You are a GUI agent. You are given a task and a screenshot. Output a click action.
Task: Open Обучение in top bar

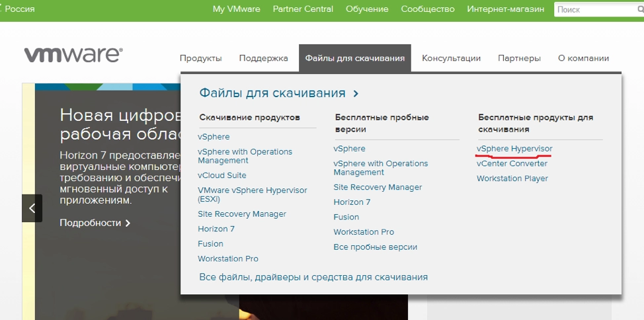tap(367, 9)
